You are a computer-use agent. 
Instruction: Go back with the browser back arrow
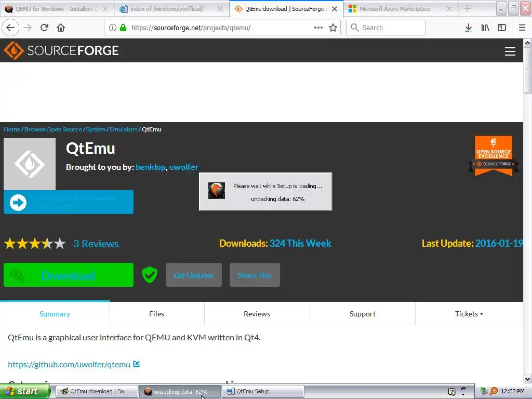point(10,28)
